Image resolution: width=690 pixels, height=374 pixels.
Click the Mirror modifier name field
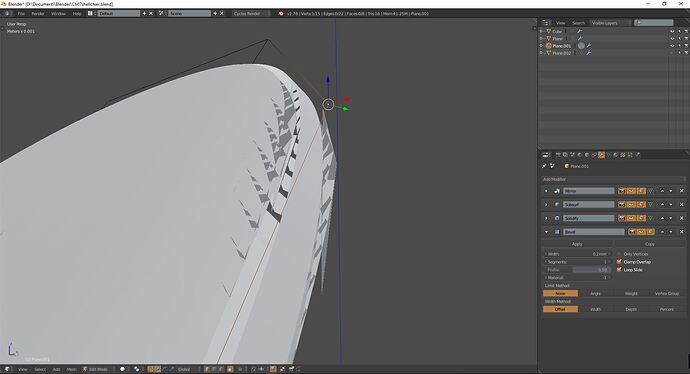(588, 191)
